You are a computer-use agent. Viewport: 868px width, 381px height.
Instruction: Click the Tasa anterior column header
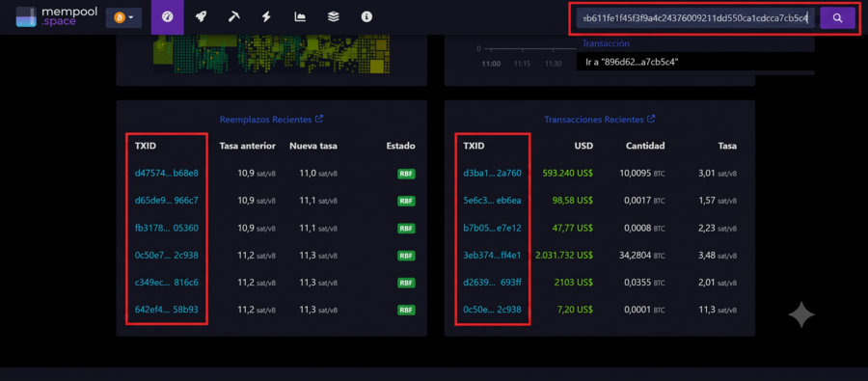click(248, 147)
